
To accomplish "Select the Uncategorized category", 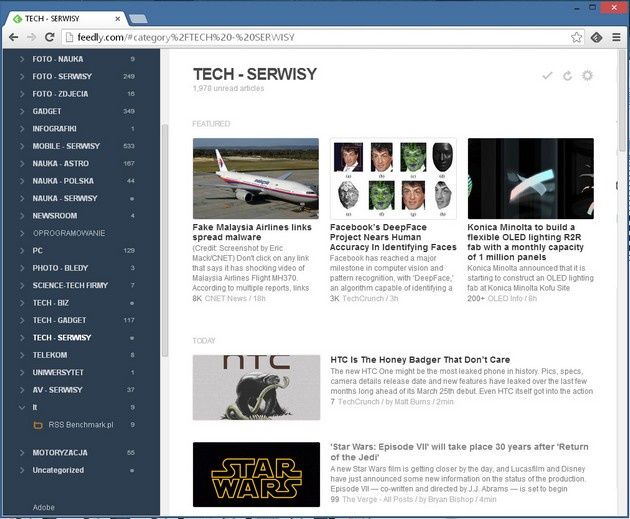I will pyautogui.click(x=58, y=470).
